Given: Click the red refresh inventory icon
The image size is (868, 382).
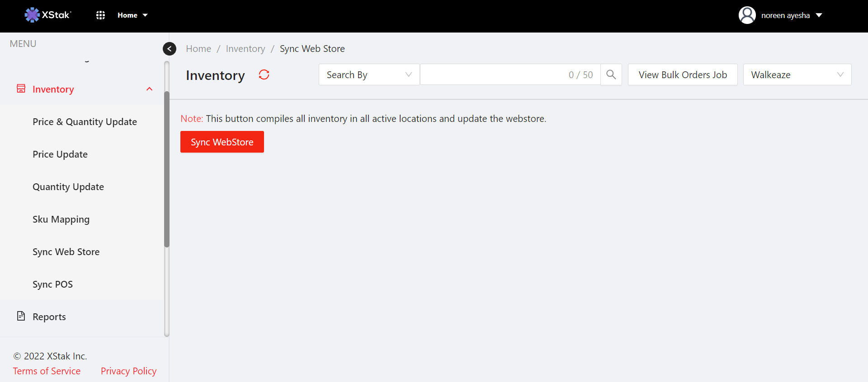Looking at the screenshot, I should click(264, 75).
